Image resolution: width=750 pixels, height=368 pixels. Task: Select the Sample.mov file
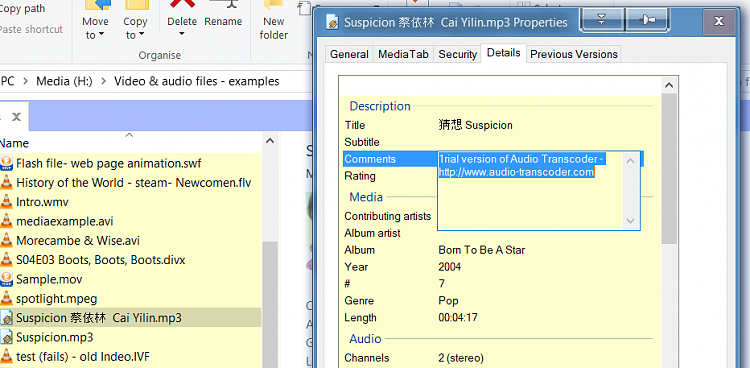49,279
